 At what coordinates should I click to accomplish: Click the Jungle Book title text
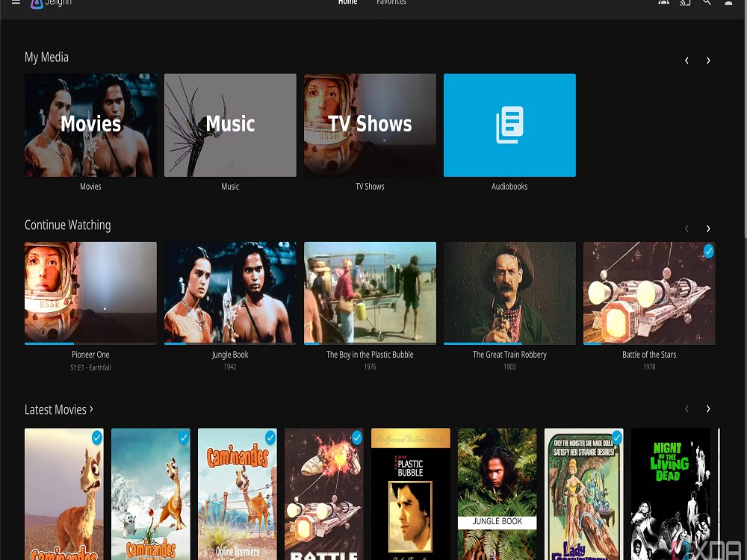pos(230,354)
